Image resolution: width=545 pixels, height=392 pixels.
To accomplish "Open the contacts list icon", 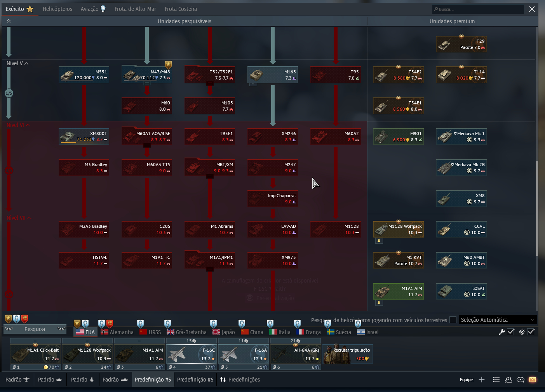I will tap(496, 380).
